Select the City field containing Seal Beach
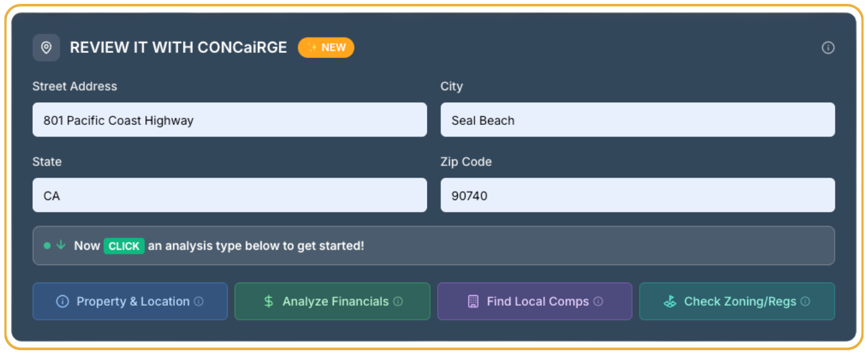 coord(638,120)
